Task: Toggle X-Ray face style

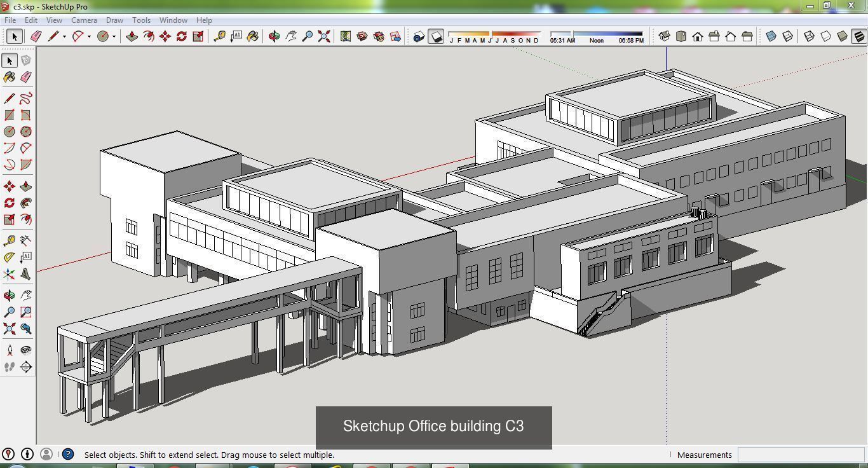Action: tap(771, 36)
